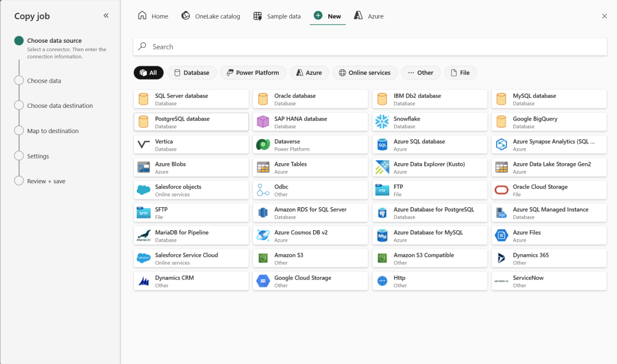Filter connectors by Power Platform
This screenshot has width=617, height=364.
[x=252, y=72]
